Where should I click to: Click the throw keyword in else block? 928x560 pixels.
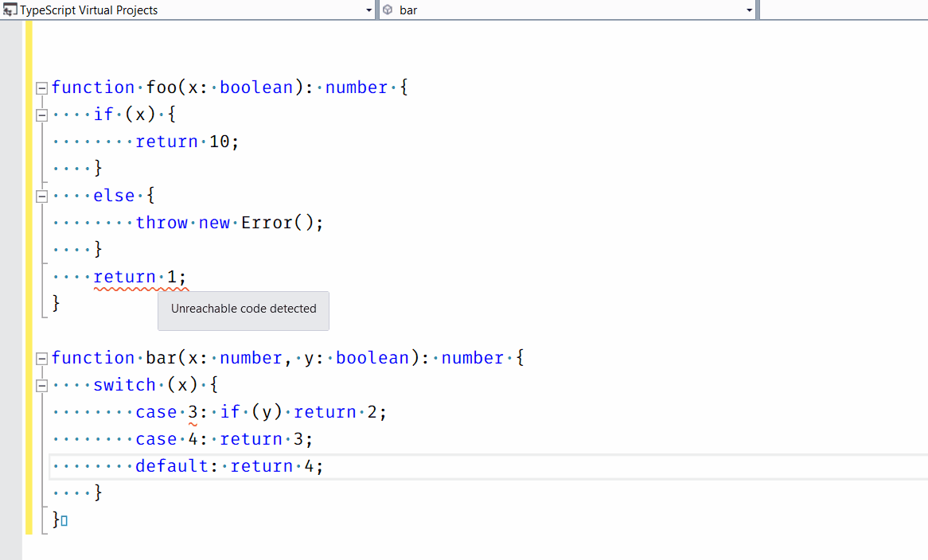click(162, 224)
